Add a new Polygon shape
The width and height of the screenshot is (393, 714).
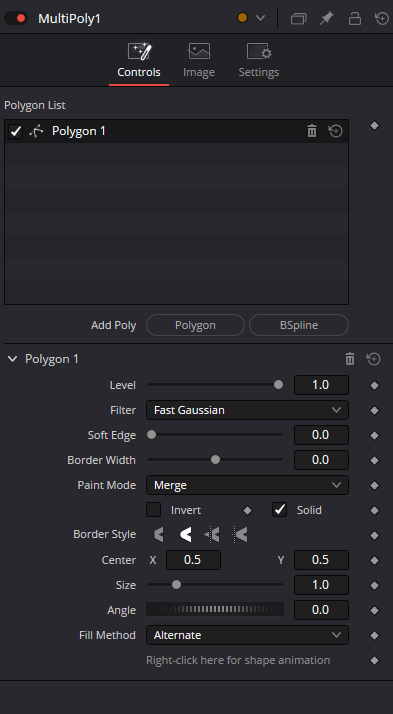195,325
